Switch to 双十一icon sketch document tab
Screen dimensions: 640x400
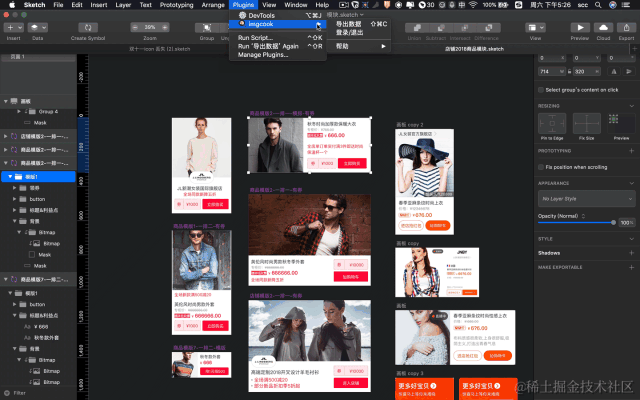pyautogui.click(x=160, y=49)
